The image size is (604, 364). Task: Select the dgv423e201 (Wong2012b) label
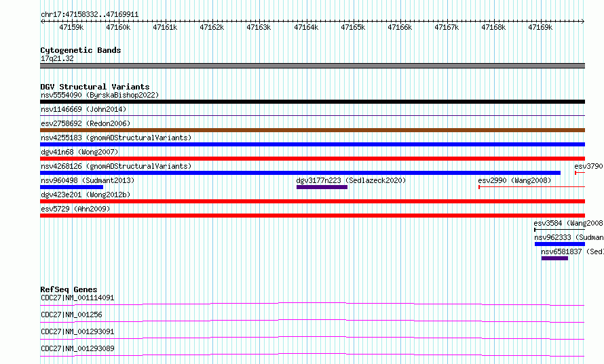pyautogui.click(x=86, y=195)
